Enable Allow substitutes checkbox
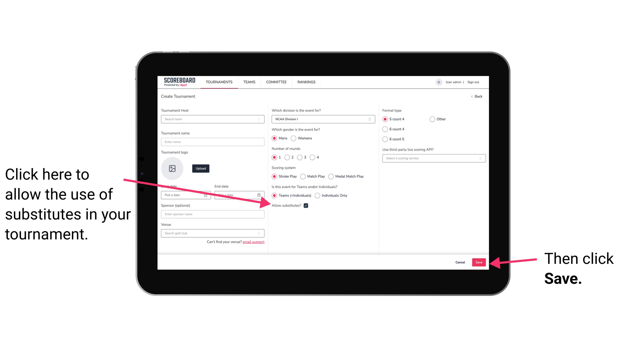Image resolution: width=644 pixels, height=346 pixels. click(x=306, y=205)
